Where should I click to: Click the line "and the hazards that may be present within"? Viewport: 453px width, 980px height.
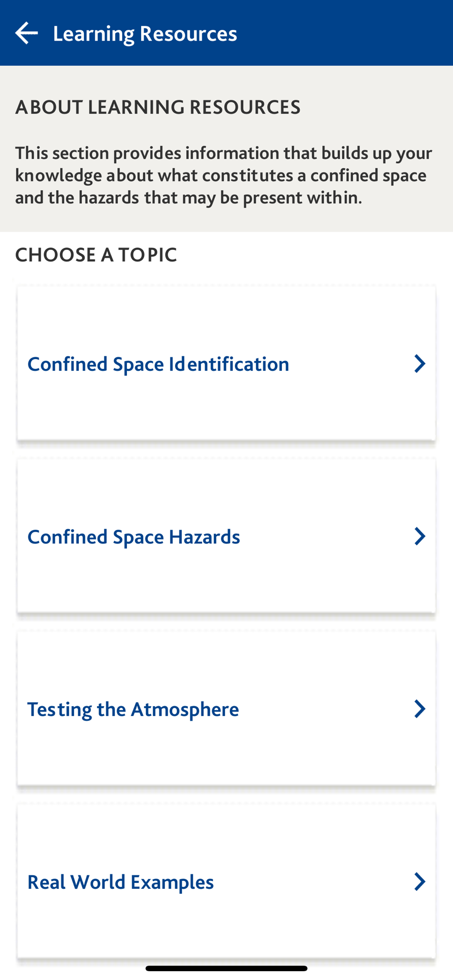[x=189, y=197]
